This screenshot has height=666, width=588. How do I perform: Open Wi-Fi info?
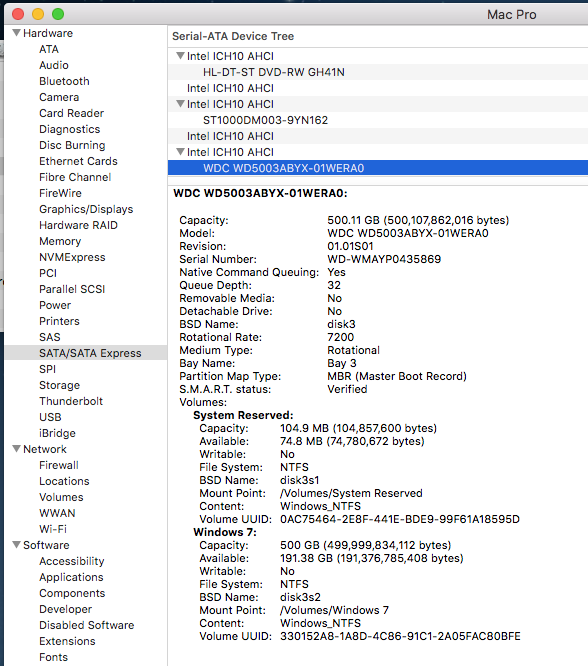(x=53, y=529)
